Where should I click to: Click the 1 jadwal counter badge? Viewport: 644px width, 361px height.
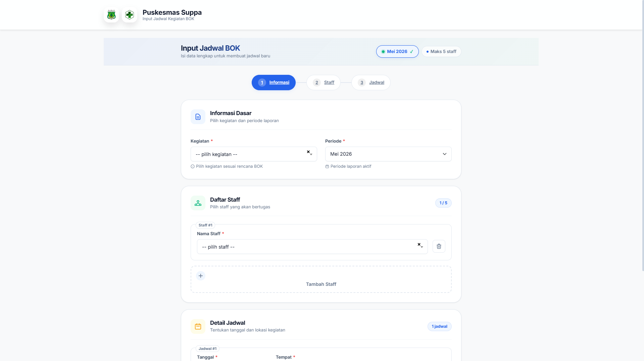pos(439,326)
